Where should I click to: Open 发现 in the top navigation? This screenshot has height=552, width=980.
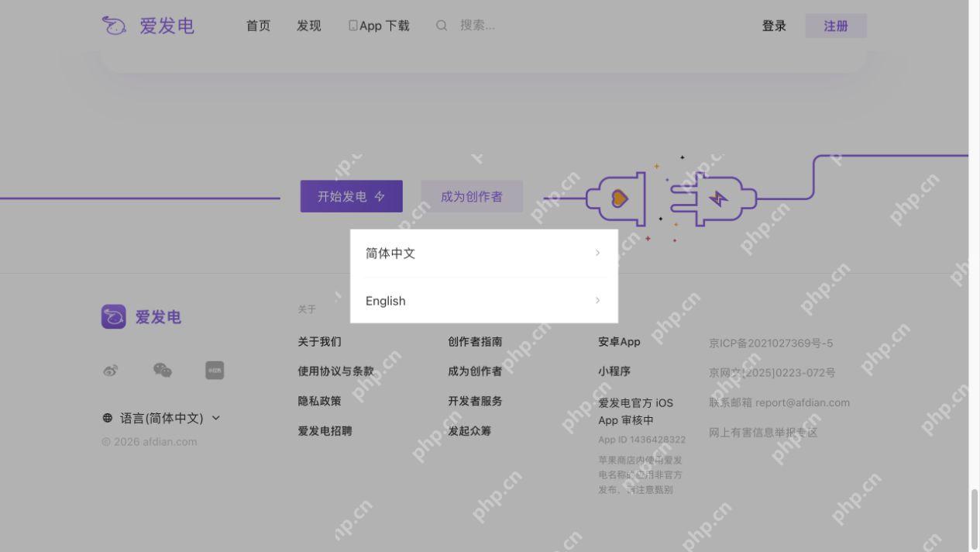[x=309, y=26]
